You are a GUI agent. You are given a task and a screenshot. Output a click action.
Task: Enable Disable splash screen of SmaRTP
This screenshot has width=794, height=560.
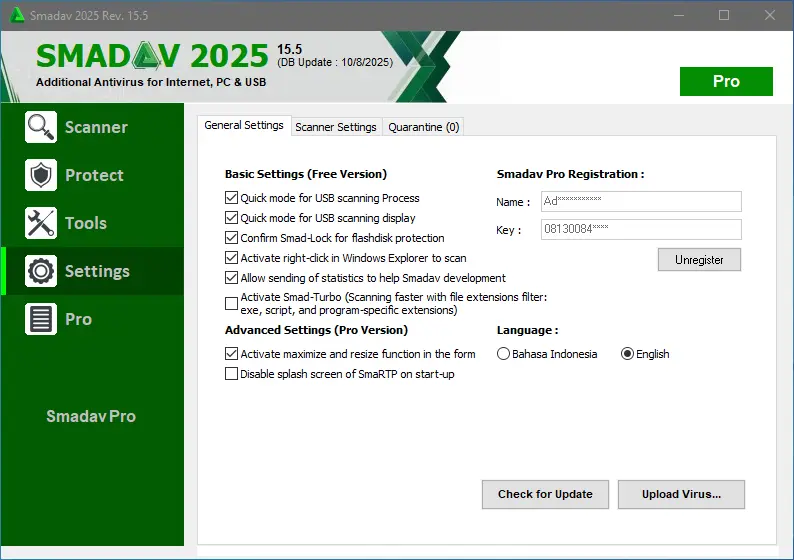(x=231, y=374)
